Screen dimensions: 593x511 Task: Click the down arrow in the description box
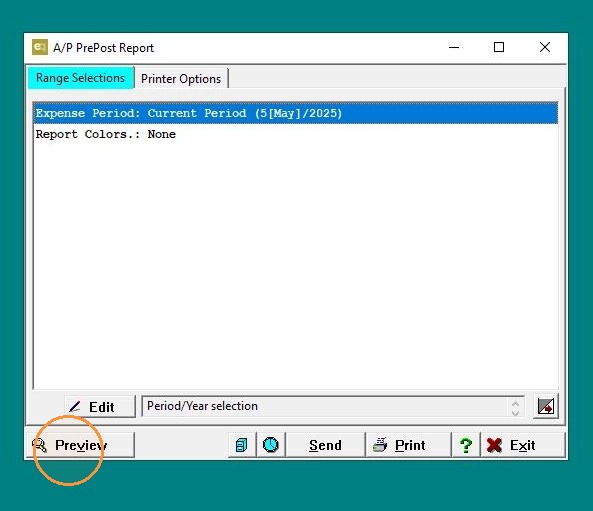[515, 412]
